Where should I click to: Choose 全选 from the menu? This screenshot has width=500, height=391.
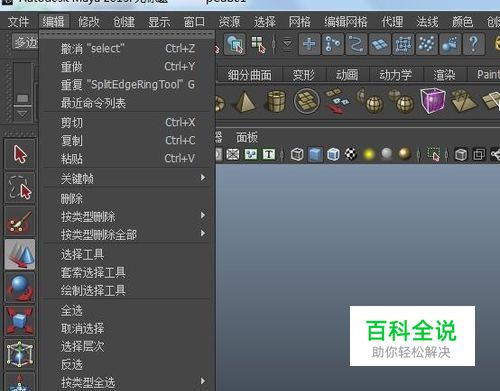(x=128, y=311)
